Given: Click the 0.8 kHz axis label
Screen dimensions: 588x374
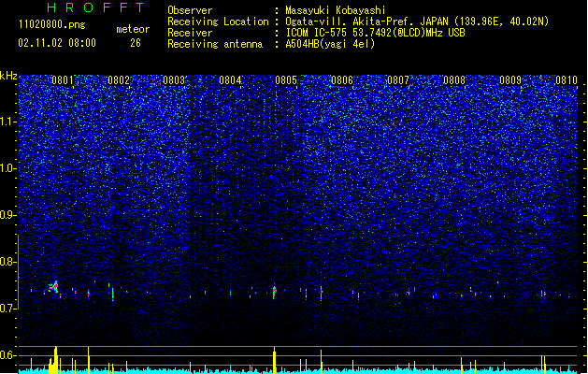Looking at the screenshot, I should (8, 262).
